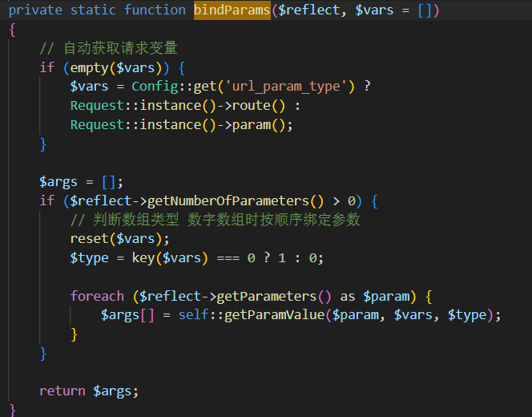Click the 'reset' function call

coord(89,239)
